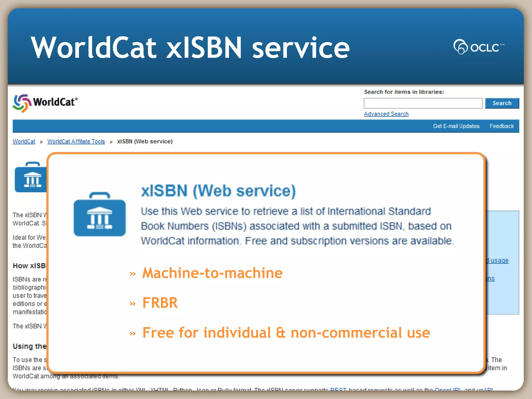Viewport: 532px width, 399px height.
Task: Click the large xISBN briefcase icon
Action: click(x=99, y=214)
